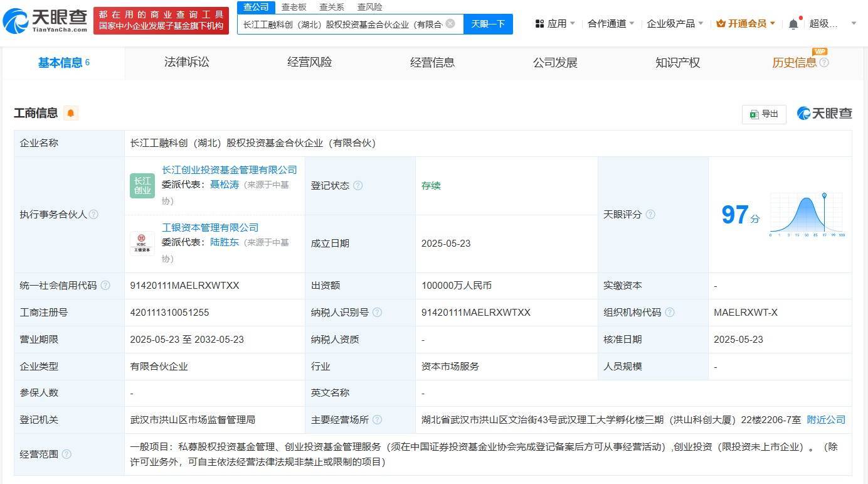Click the help icon next to 登记状态

[357, 186]
